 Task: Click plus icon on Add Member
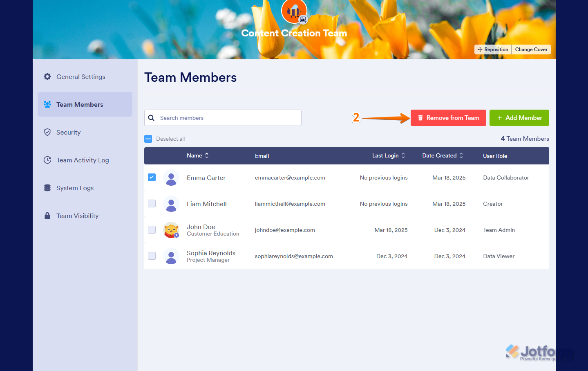500,118
